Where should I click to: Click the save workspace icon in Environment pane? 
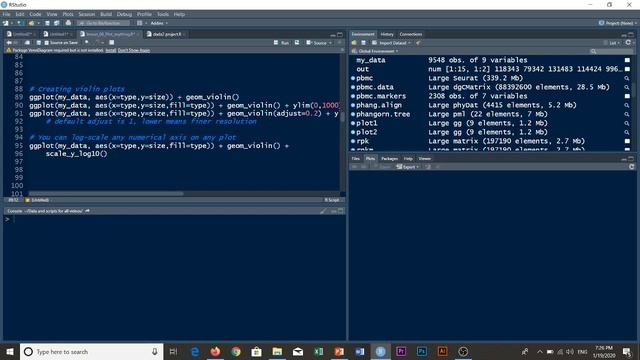pos(363,43)
